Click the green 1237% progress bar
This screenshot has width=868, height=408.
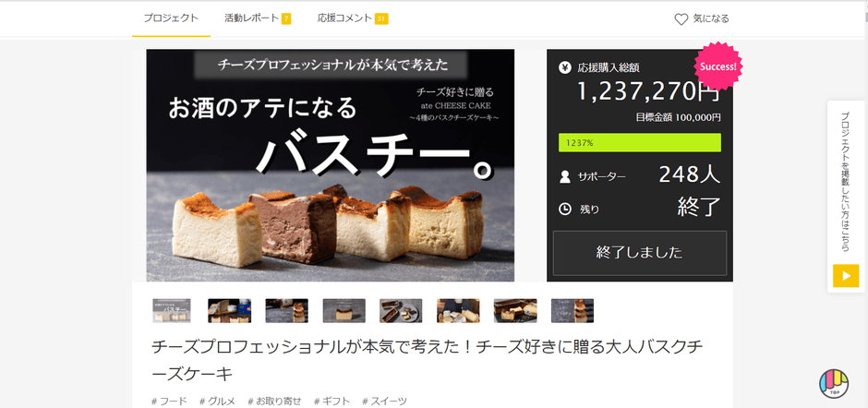click(x=639, y=142)
